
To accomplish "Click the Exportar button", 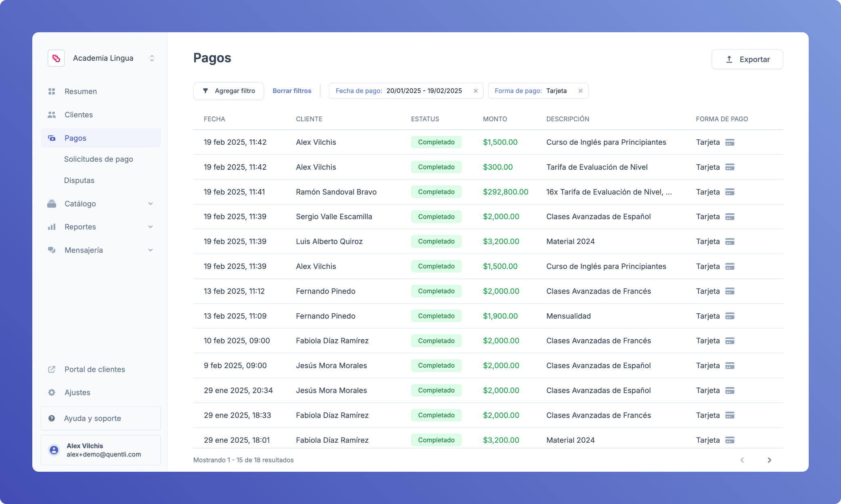I will (x=747, y=59).
